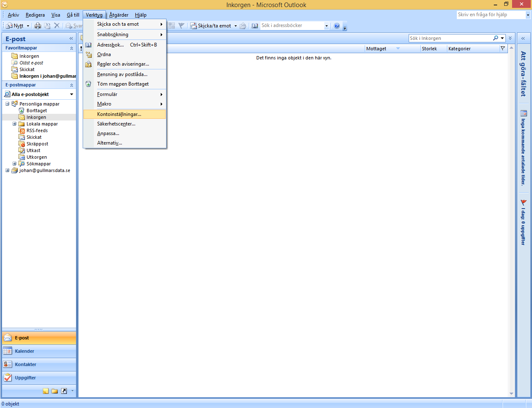Collapse the E-postmappar section chevron
Viewport: 532px width, 408px height.
coord(71,85)
